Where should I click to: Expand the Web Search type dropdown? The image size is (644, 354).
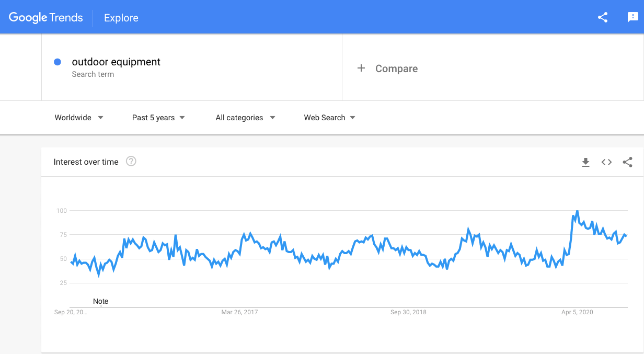pyautogui.click(x=329, y=118)
